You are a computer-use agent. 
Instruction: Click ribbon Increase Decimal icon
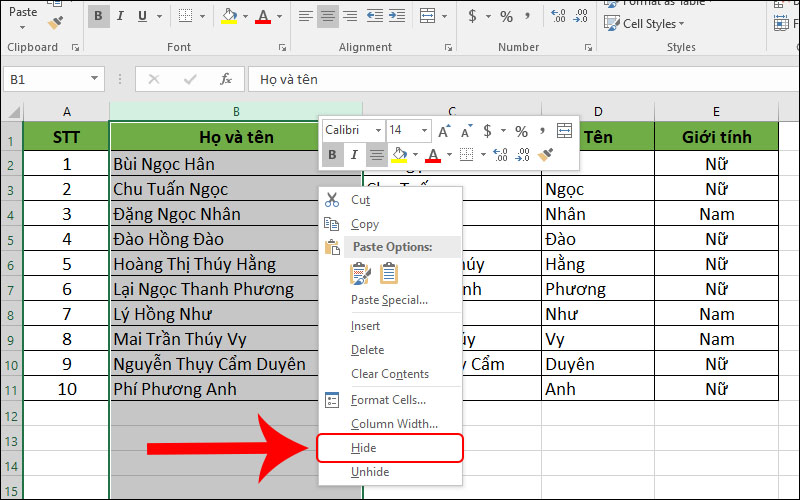point(558,16)
